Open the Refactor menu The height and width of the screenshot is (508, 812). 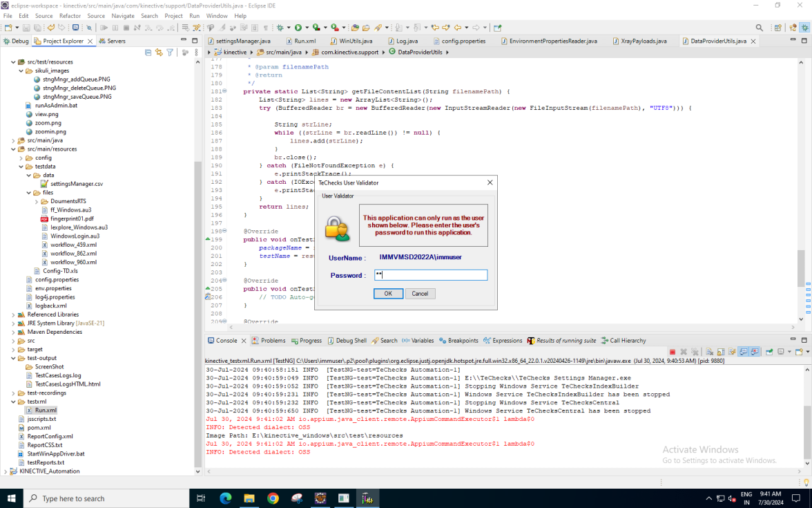tap(70, 16)
